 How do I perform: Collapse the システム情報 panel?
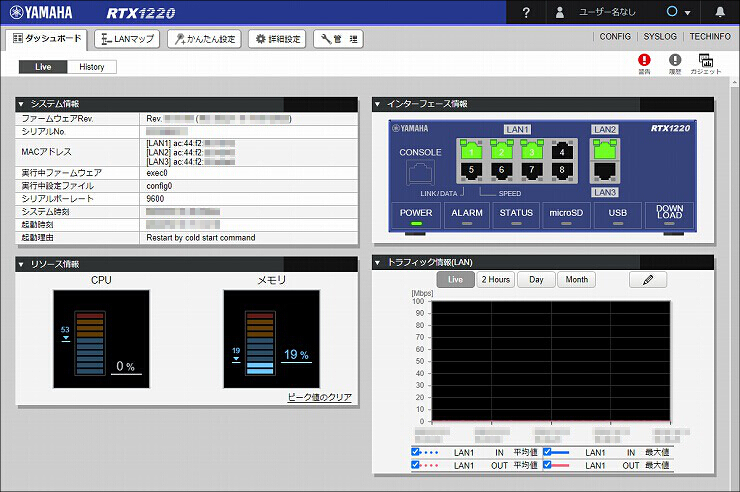point(21,104)
